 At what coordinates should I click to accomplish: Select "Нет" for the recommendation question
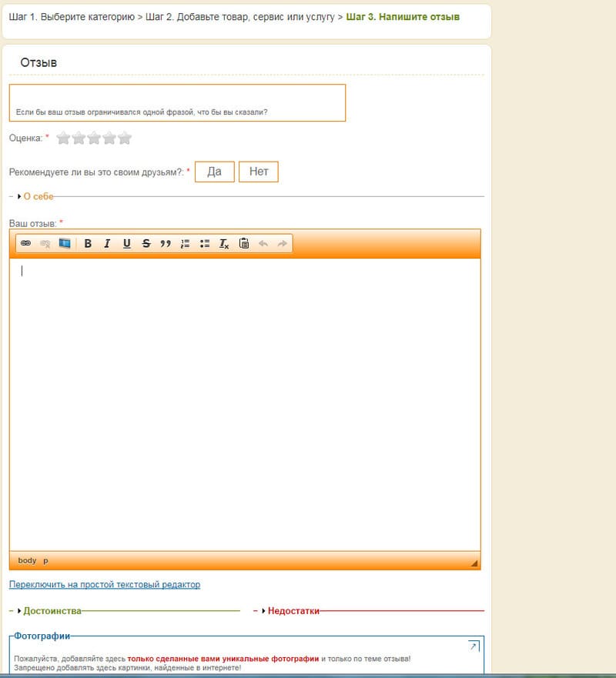click(259, 172)
